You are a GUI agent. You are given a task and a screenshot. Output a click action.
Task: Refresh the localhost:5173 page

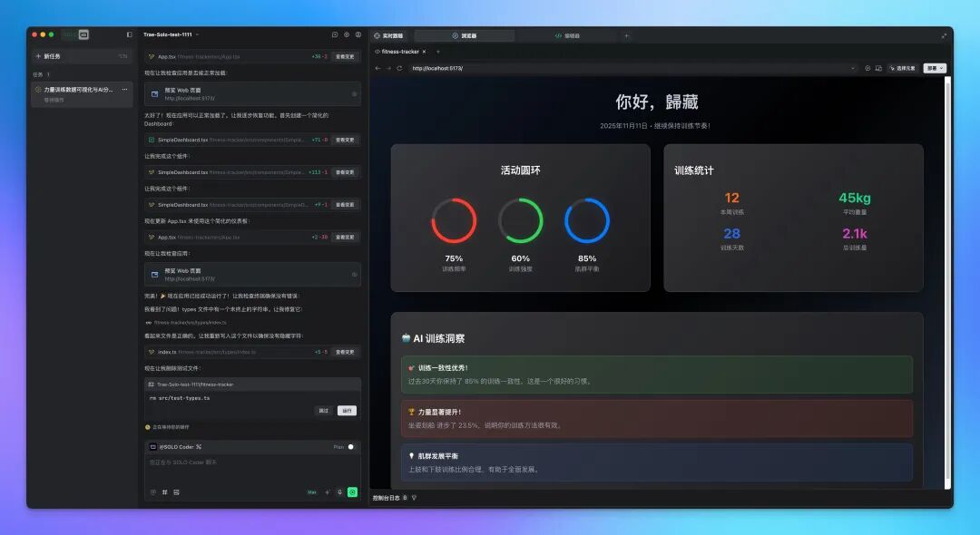point(398,68)
